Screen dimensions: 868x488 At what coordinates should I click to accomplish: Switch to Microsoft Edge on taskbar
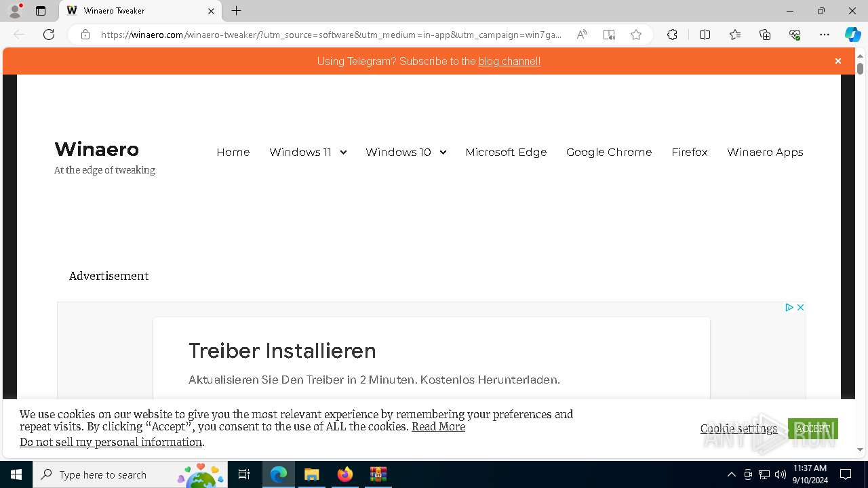(279, 474)
